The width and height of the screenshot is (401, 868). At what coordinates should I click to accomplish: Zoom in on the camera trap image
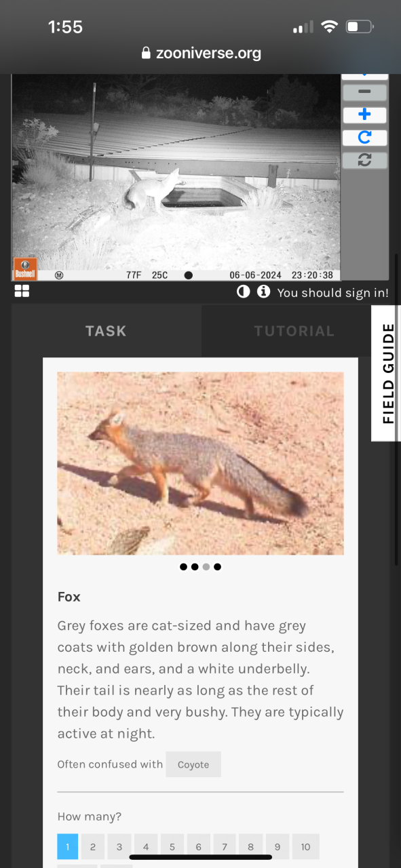click(x=364, y=115)
